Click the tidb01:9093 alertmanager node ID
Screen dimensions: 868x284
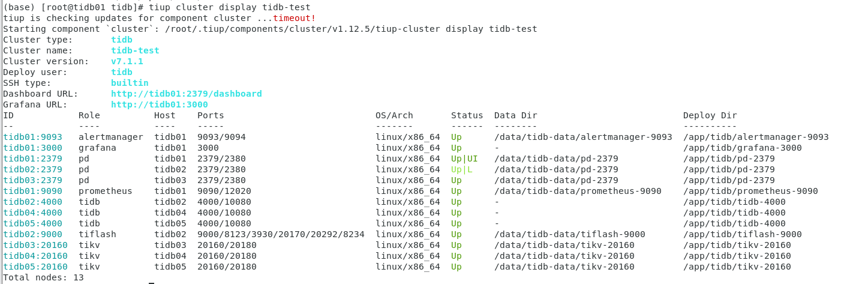tap(32, 137)
